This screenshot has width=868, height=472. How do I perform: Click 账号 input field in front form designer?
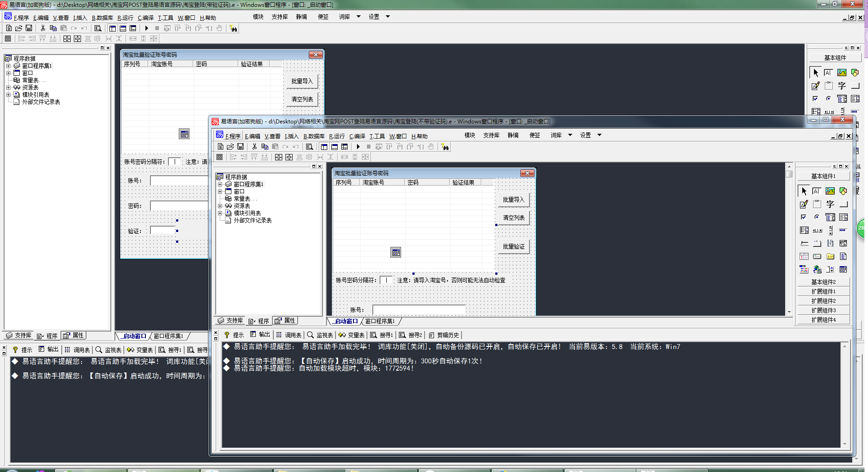pyautogui.click(x=419, y=310)
